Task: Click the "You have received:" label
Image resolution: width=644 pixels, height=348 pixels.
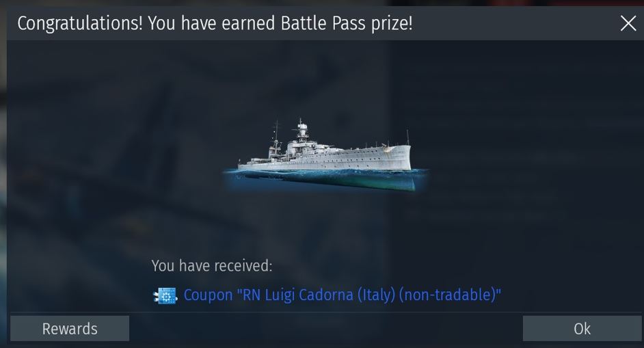Action: pos(211,266)
